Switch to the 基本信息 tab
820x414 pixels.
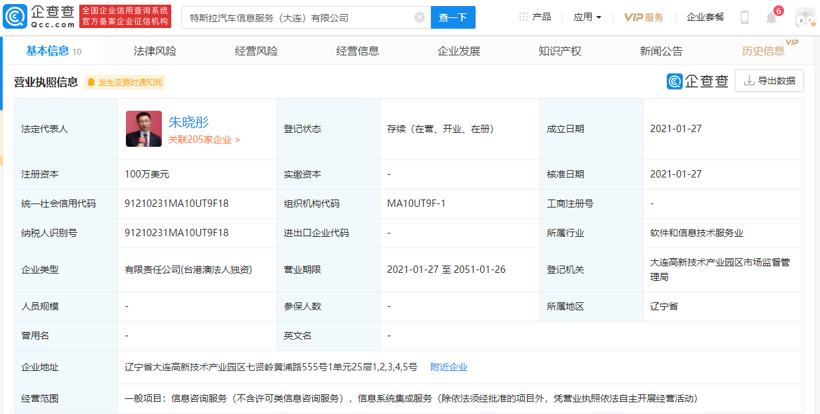pyautogui.click(x=54, y=51)
